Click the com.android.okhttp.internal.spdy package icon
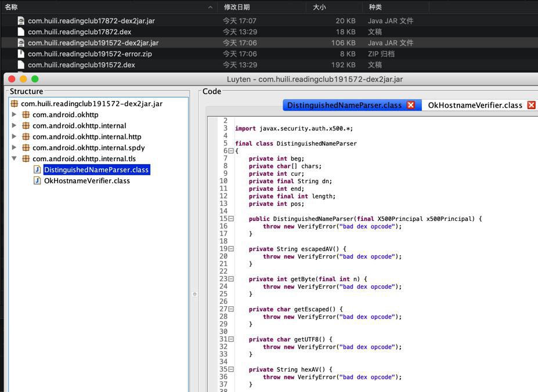The height and width of the screenshot is (392, 538). (x=26, y=148)
